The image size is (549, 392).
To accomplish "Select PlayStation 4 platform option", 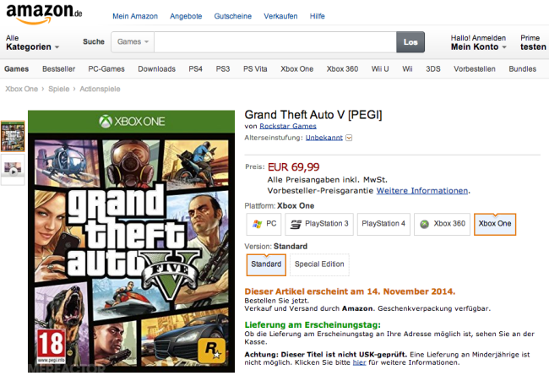I will tap(383, 224).
